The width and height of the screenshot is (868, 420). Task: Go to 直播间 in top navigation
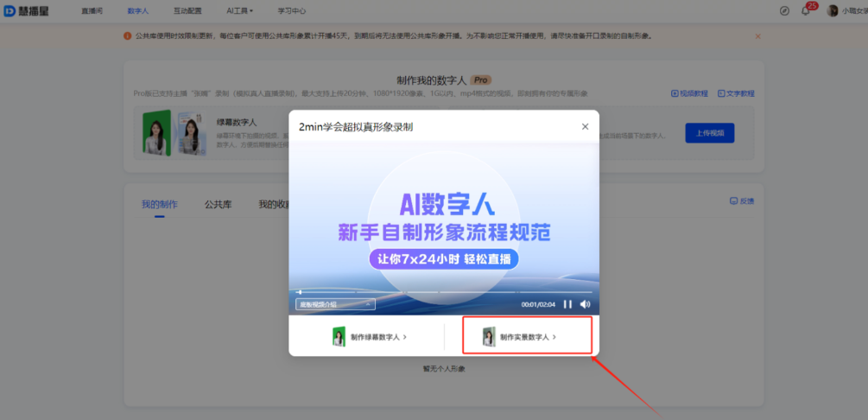[x=92, y=11]
